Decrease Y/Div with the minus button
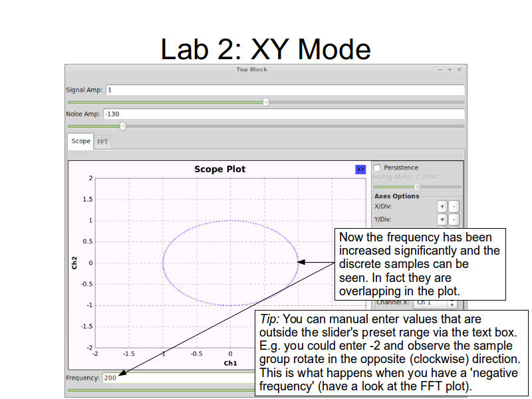The height and width of the screenshot is (399, 532). coord(454,219)
